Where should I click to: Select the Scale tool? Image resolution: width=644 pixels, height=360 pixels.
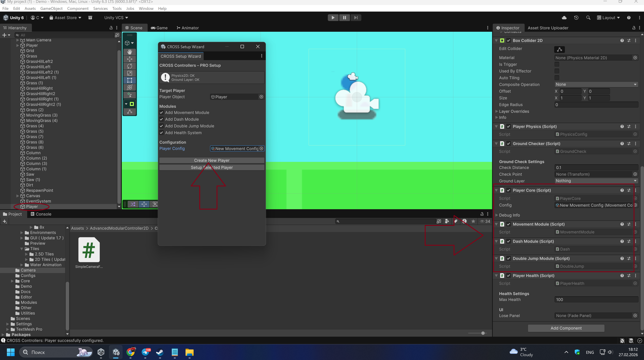130,73
